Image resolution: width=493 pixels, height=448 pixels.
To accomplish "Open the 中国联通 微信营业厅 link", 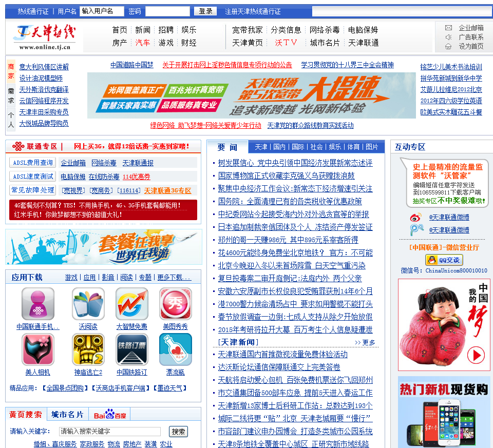I will click(444, 247).
